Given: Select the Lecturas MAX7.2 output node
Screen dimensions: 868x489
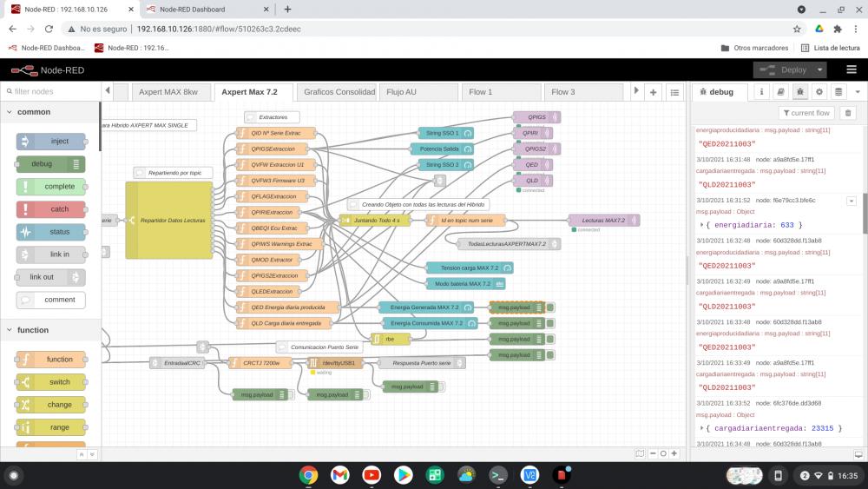Looking at the screenshot, I should pos(603,221).
